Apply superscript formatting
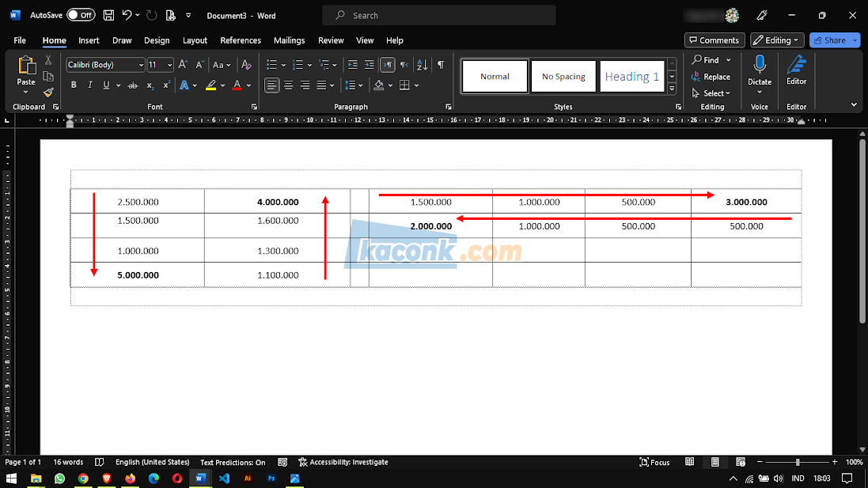This screenshot has width=868, height=488. point(166,85)
